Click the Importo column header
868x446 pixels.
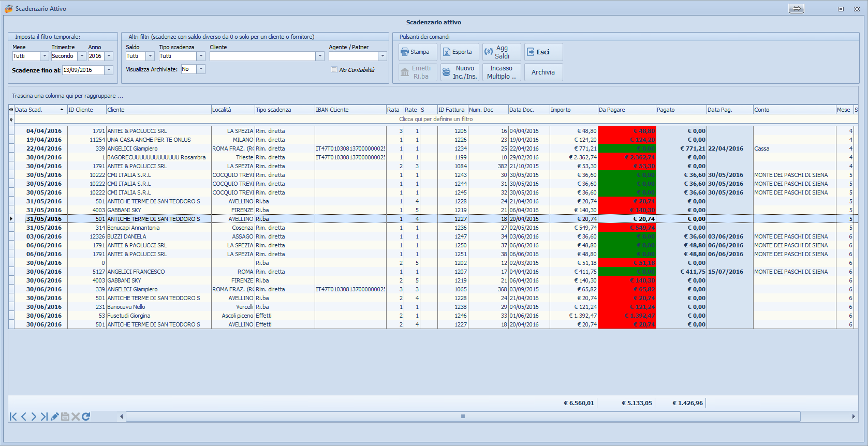point(574,110)
